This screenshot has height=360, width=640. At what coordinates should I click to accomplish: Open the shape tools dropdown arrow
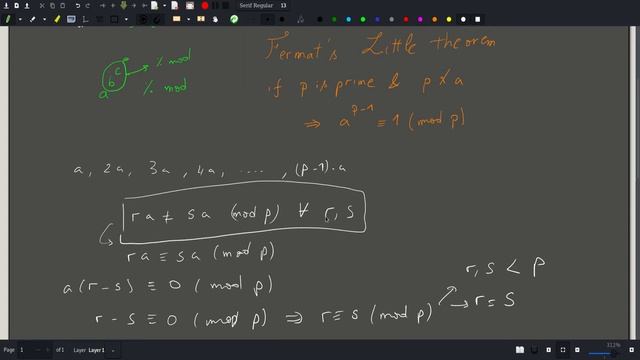pos(126,19)
